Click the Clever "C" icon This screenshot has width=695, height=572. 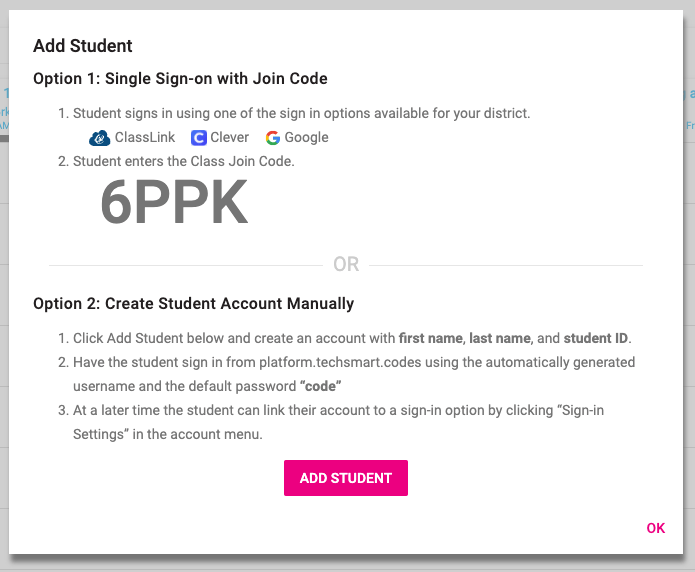coord(199,138)
